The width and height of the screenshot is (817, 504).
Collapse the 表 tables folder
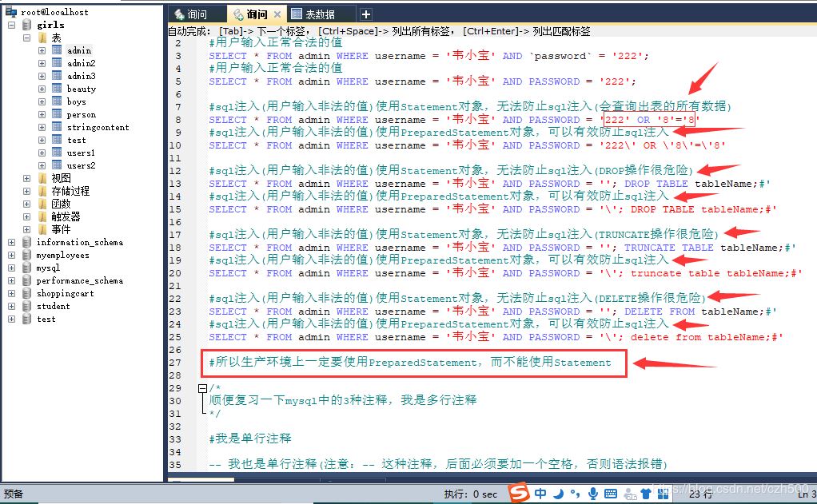(x=26, y=38)
